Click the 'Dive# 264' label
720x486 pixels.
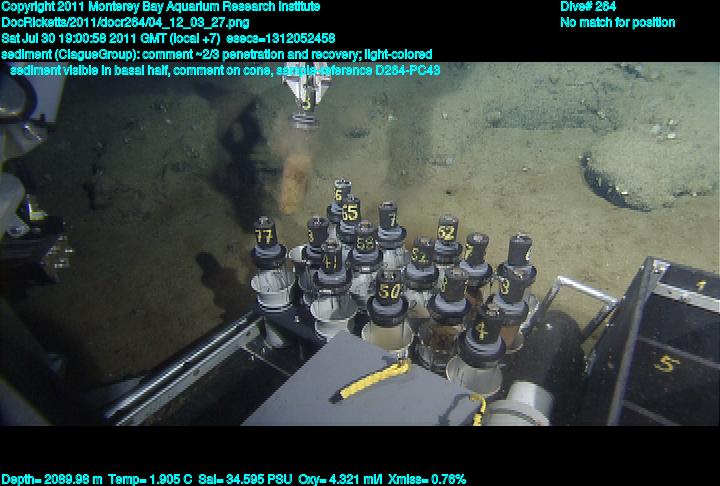pos(588,7)
